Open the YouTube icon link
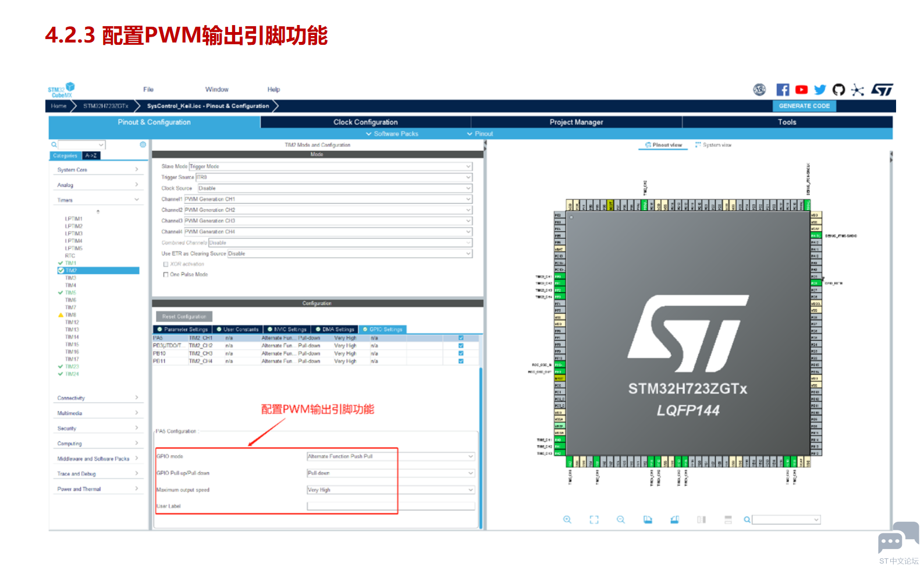The image size is (924, 570). [801, 90]
